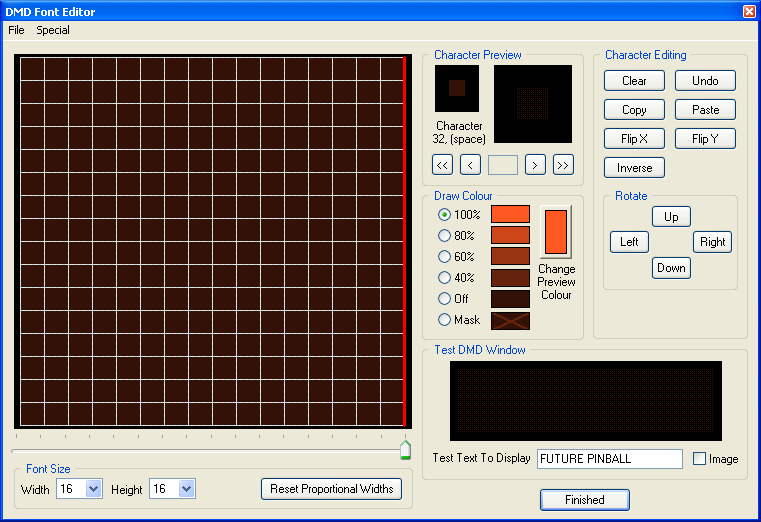Rotate character Right
The width and height of the screenshot is (761, 522).
click(712, 242)
